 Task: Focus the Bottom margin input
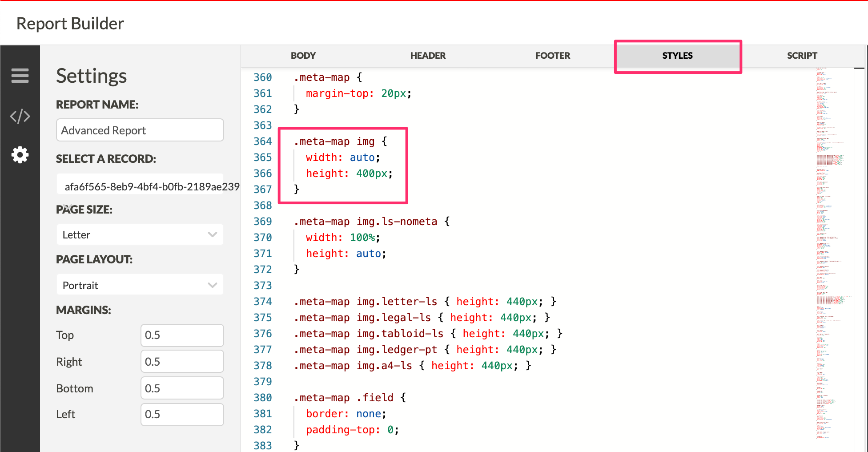pyautogui.click(x=182, y=388)
